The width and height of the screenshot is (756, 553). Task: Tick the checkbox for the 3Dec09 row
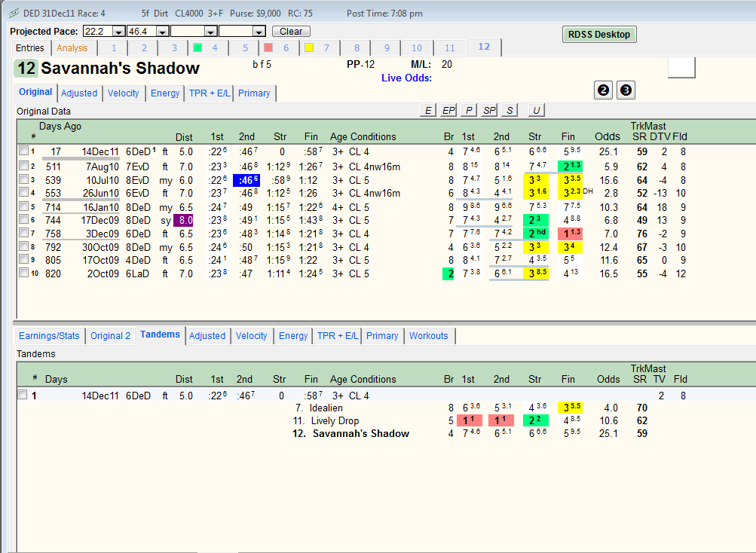pos(23,233)
